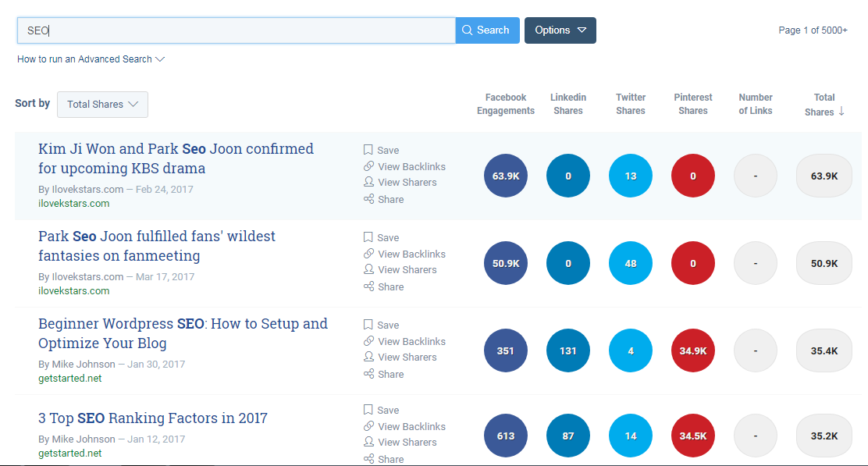Viewport: 868px width, 466px height.
Task: Click the Facebook Engagements badge showing 63.9K
Action: (x=505, y=176)
